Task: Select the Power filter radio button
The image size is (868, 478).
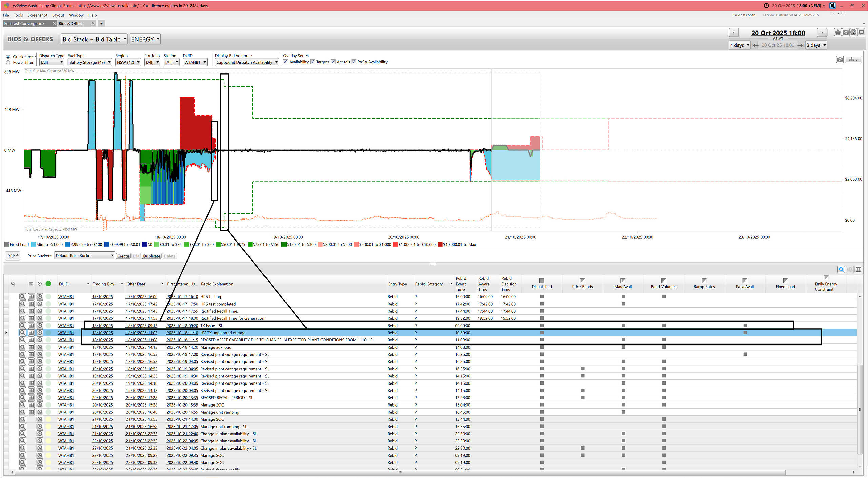Action: point(8,62)
